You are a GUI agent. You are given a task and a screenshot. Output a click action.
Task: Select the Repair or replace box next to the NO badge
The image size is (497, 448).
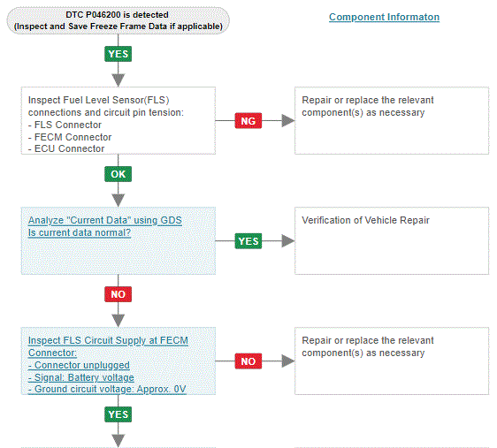[x=392, y=361]
